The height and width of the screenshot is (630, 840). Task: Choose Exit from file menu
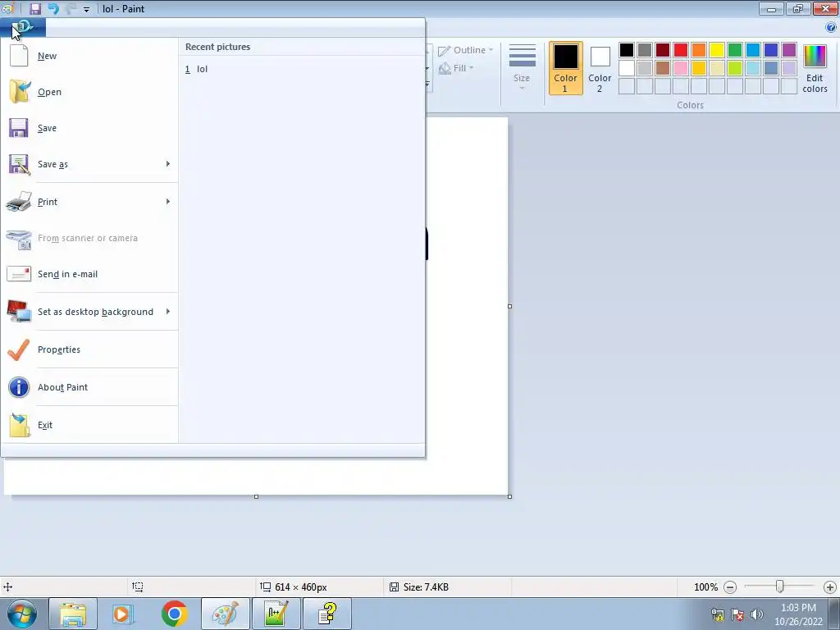point(89,425)
